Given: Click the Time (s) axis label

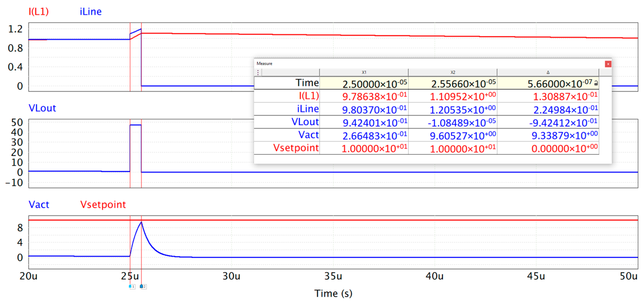Looking at the screenshot, I should (x=333, y=293).
